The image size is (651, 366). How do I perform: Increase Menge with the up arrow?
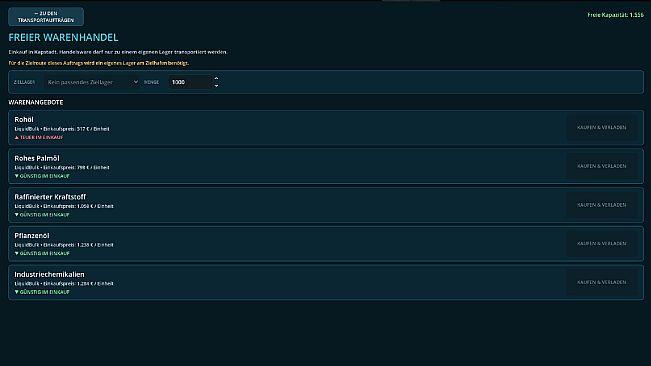216,78
